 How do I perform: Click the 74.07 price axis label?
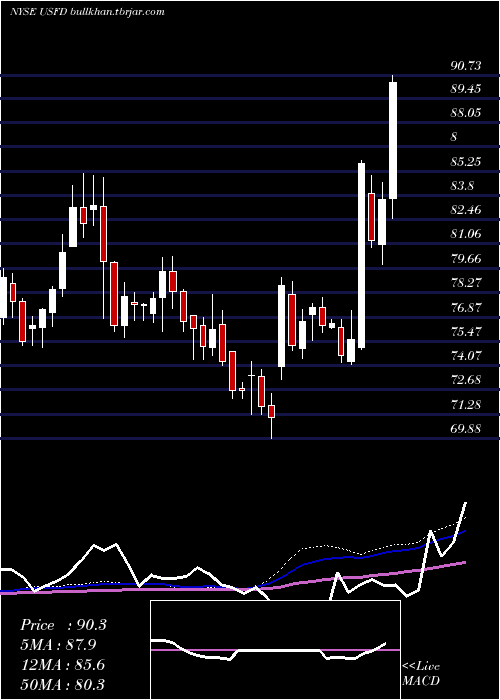466,356
